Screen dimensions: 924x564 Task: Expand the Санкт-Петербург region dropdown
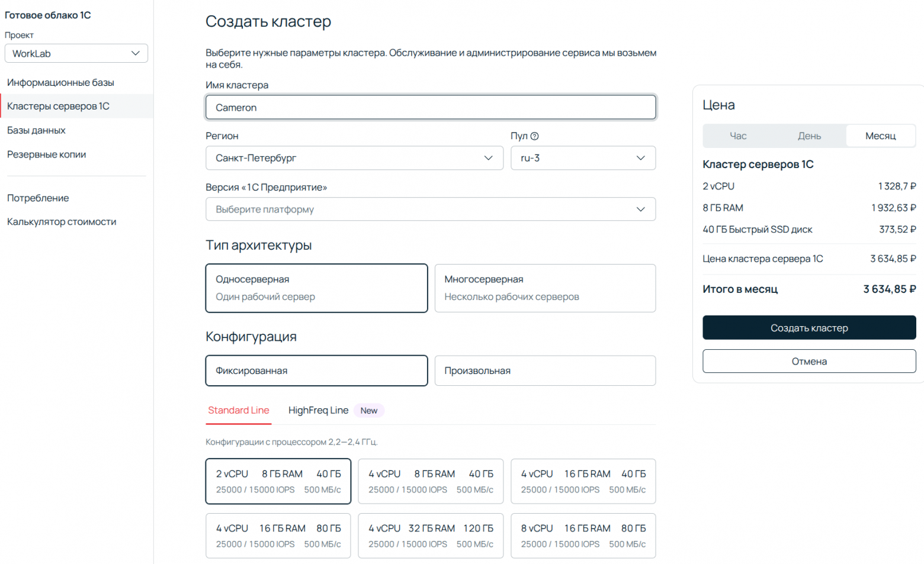click(354, 158)
